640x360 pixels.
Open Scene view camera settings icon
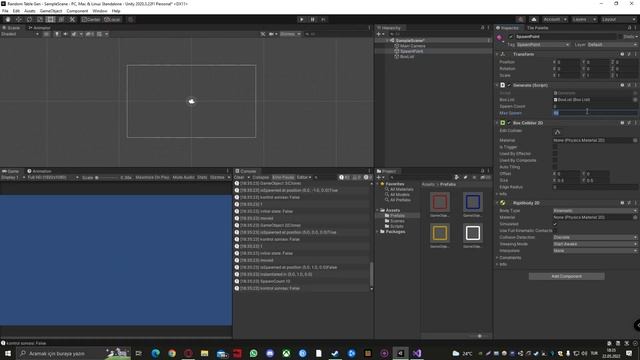[273, 34]
